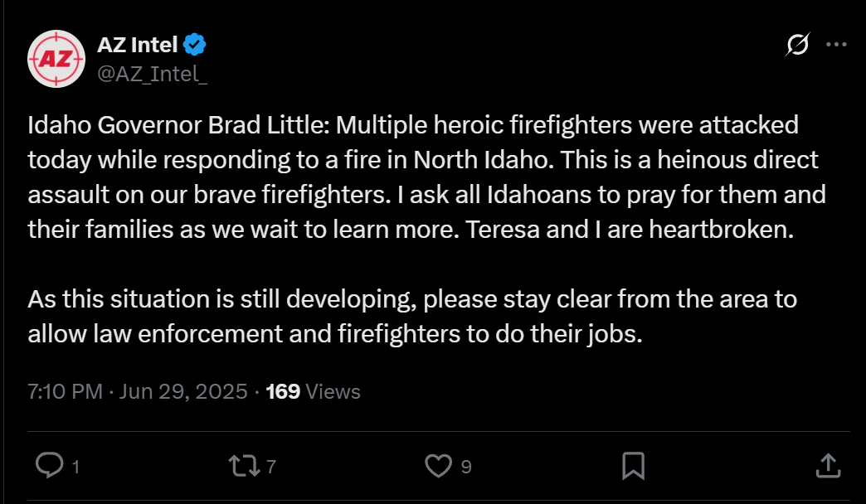The image size is (866, 504).
Task: Open the AZ Intel display name link
Action: pos(138,45)
